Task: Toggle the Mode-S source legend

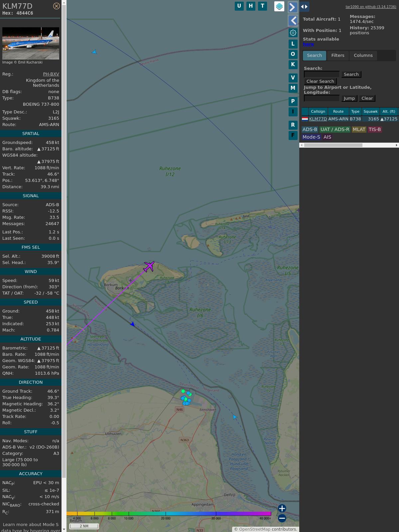Action: pyautogui.click(x=311, y=137)
